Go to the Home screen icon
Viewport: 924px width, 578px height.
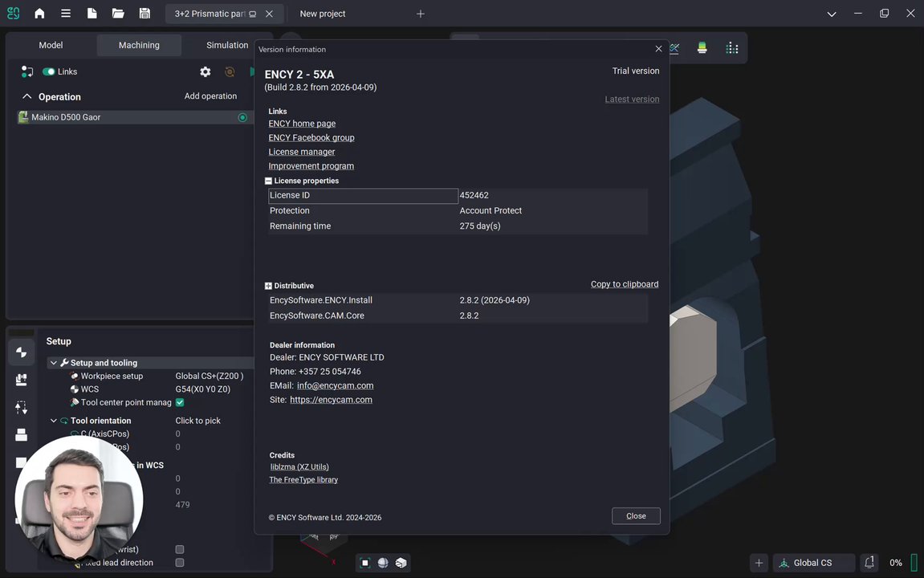pos(39,13)
